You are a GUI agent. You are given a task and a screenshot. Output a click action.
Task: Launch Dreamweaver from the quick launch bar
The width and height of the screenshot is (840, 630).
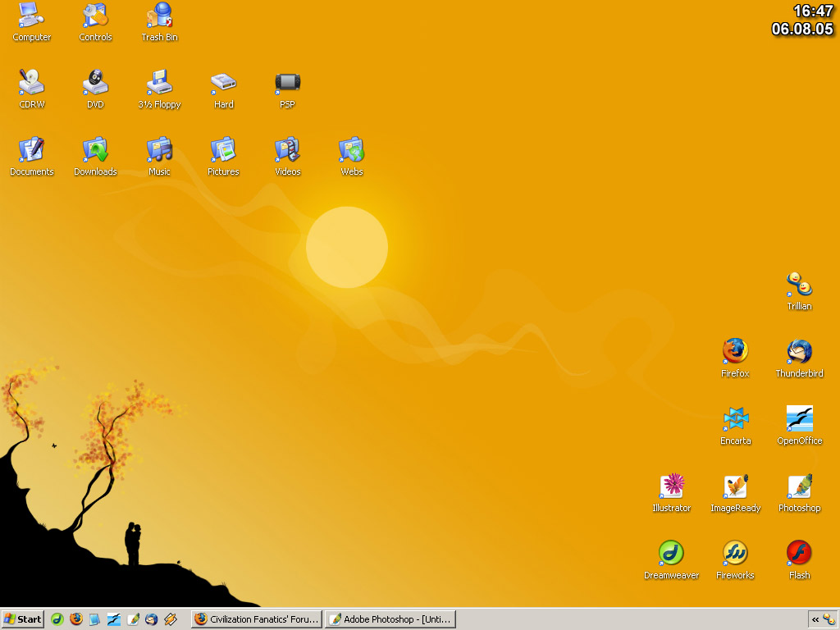(57, 619)
